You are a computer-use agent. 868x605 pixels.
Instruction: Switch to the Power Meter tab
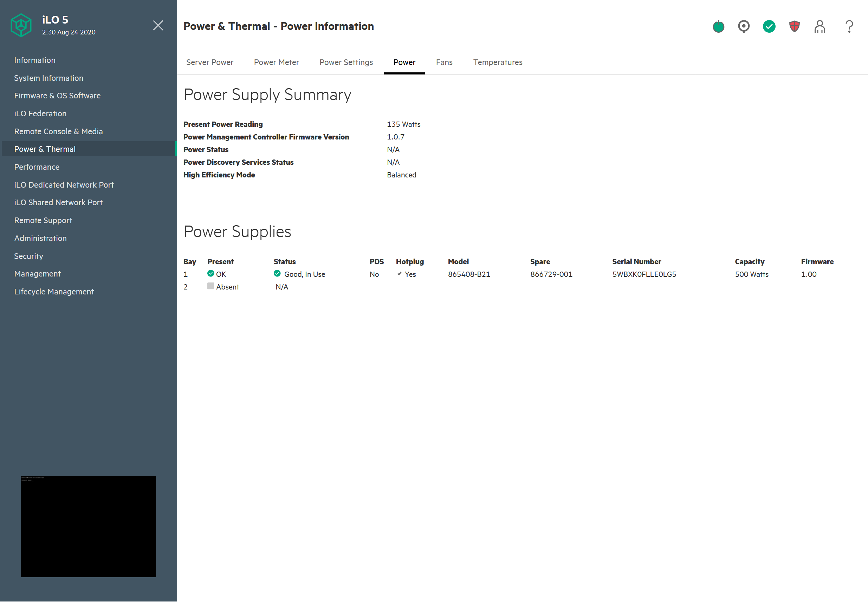(276, 62)
